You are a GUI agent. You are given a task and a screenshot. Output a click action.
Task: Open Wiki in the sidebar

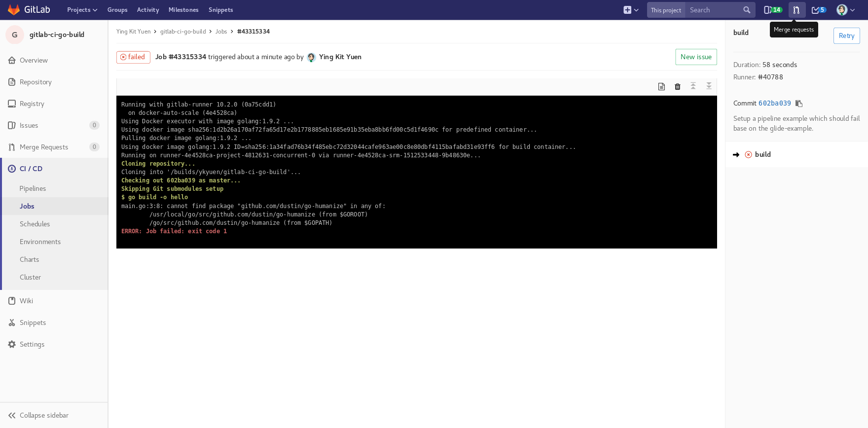54,301
